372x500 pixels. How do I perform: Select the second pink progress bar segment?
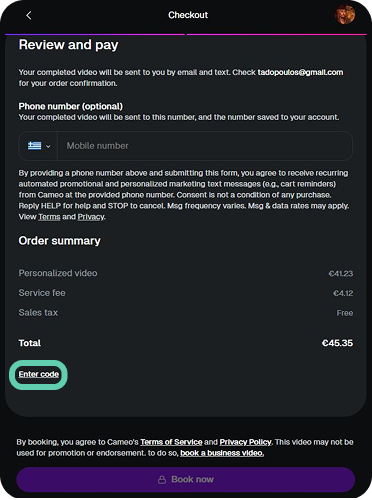277,34
